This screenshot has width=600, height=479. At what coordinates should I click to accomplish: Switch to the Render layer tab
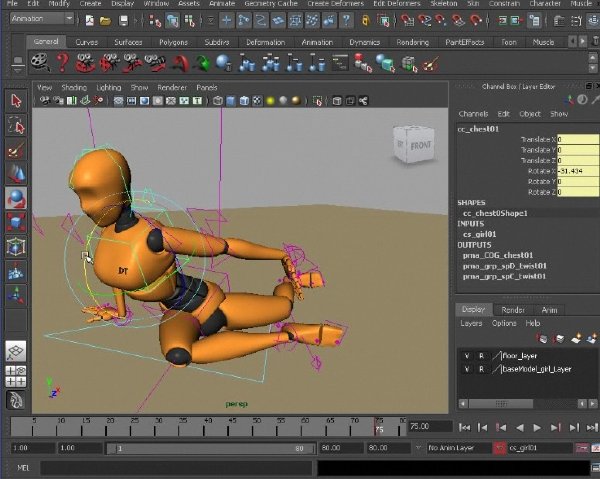[513, 310]
